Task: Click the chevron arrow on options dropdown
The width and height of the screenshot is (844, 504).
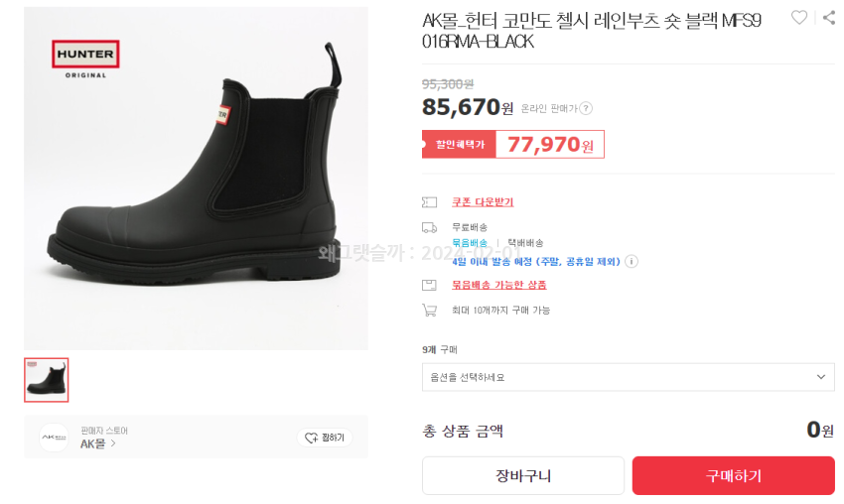Action: 821,377
